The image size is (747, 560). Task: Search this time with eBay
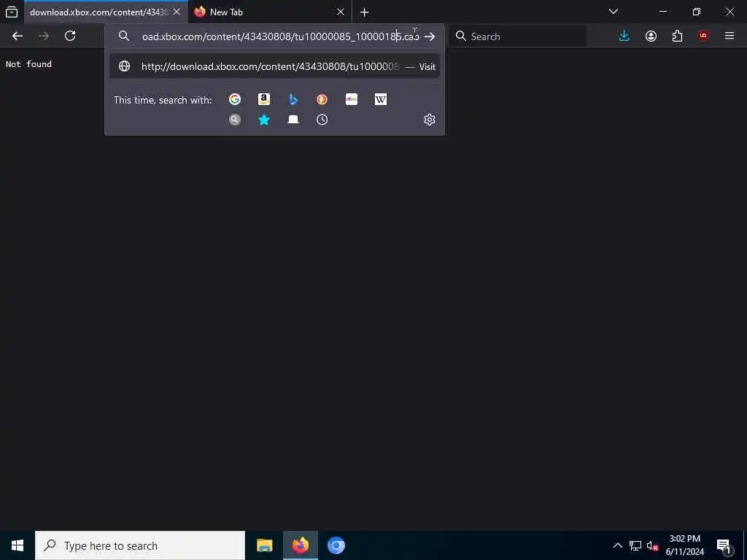[x=352, y=99]
